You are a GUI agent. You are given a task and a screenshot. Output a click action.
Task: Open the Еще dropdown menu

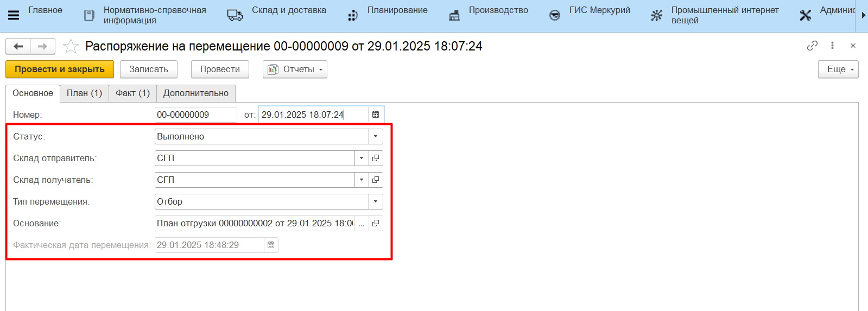coord(838,69)
